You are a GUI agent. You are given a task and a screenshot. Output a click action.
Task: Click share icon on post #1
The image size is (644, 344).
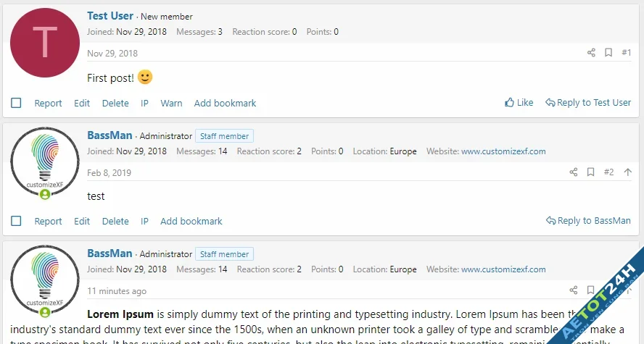[591, 53]
